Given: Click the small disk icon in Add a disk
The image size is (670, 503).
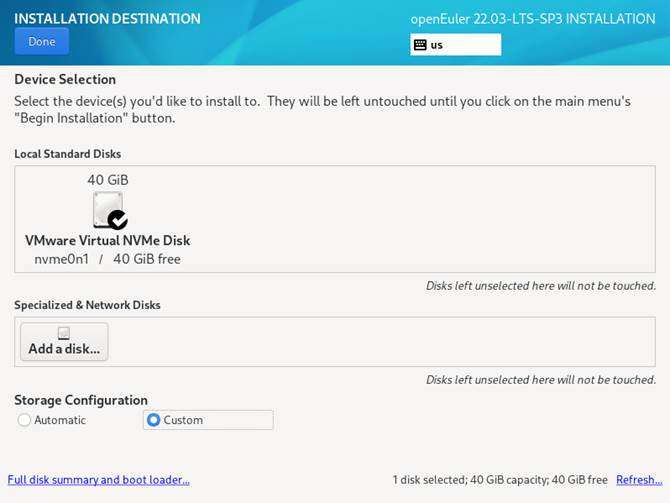Looking at the screenshot, I should coord(64,333).
